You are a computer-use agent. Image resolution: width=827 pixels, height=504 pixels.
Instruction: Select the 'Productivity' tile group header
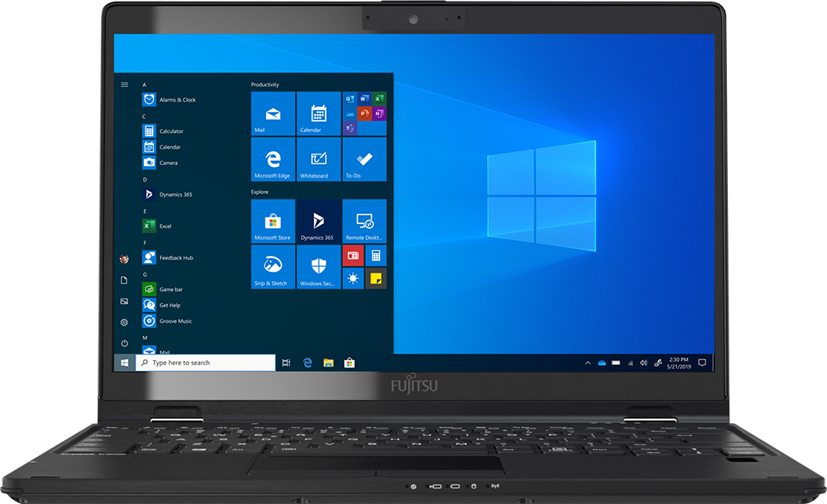pyautogui.click(x=265, y=84)
